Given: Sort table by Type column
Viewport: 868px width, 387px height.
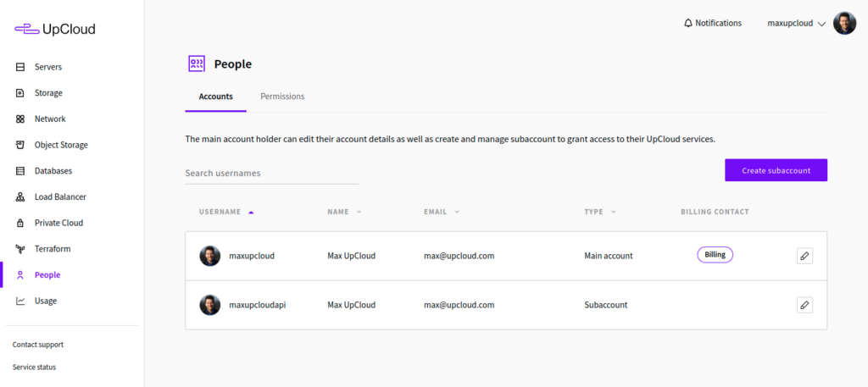Looking at the screenshot, I should [613, 212].
